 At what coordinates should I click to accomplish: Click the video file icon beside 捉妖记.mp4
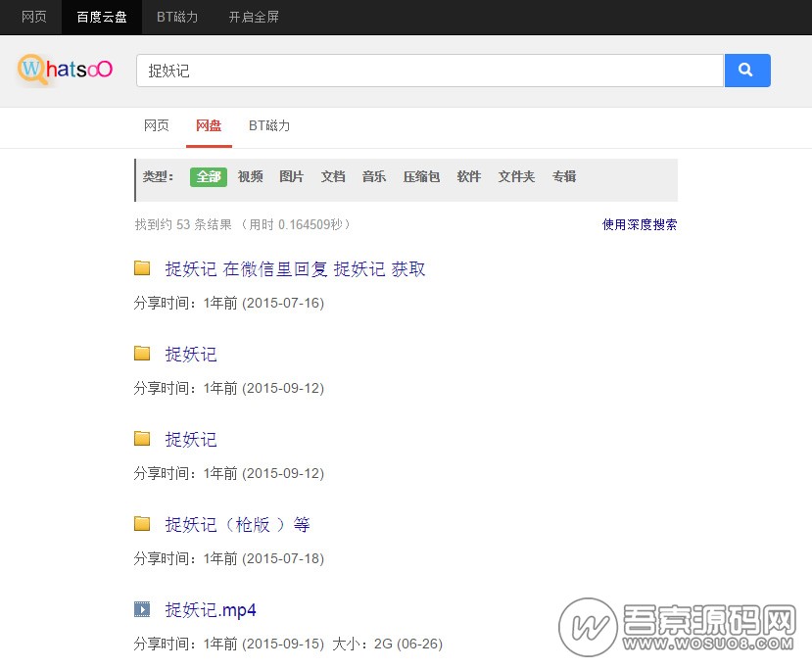coord(142,609)
